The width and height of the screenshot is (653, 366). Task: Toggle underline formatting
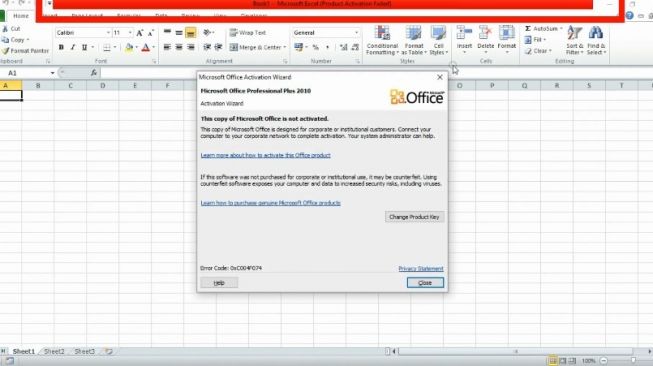tap(85, 47)
